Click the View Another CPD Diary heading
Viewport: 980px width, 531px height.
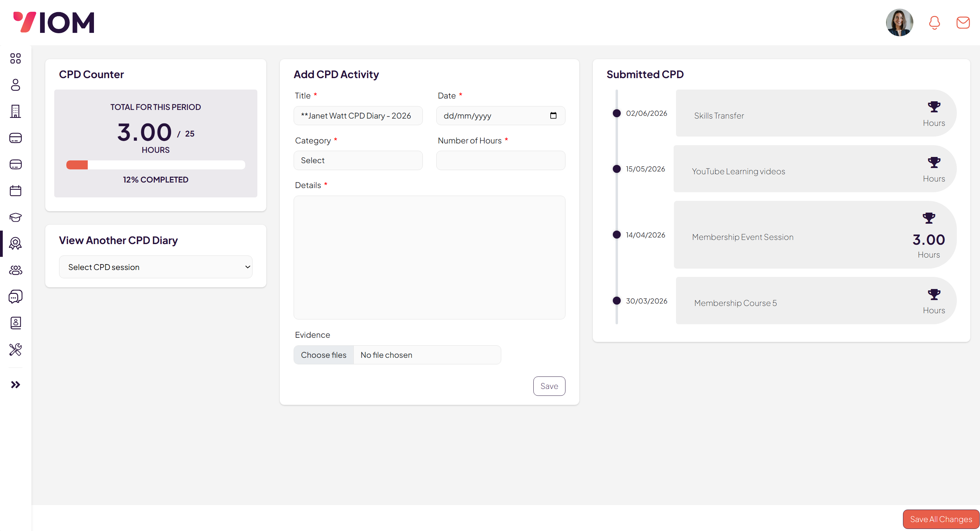(118, 241)
